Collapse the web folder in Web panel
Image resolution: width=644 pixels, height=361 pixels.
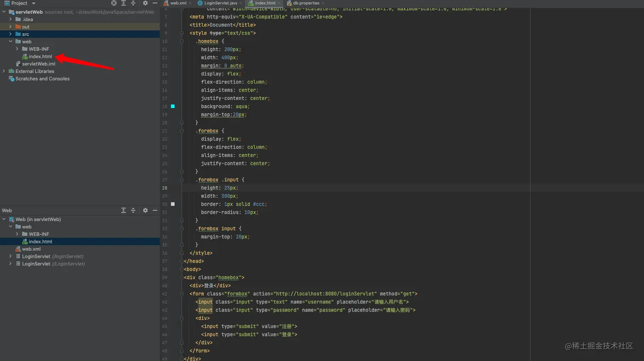click(11, 227)
